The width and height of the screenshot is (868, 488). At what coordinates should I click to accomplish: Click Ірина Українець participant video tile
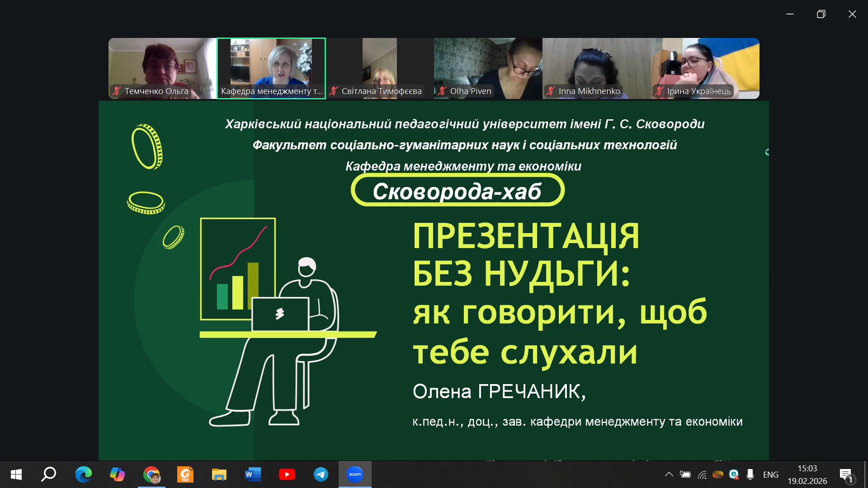[x=705, y=68]
